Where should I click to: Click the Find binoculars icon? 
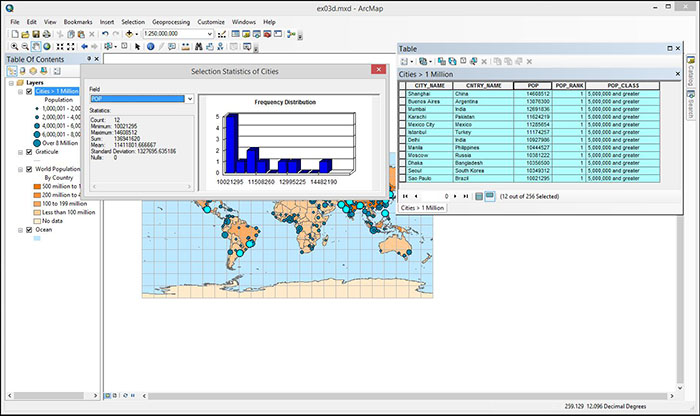point(199,46)
